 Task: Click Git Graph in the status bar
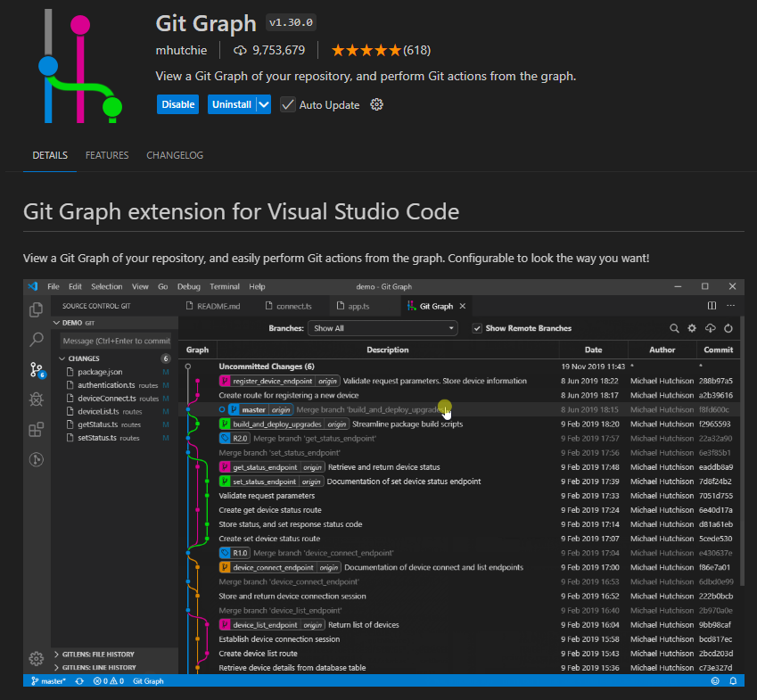pos(148,681)
